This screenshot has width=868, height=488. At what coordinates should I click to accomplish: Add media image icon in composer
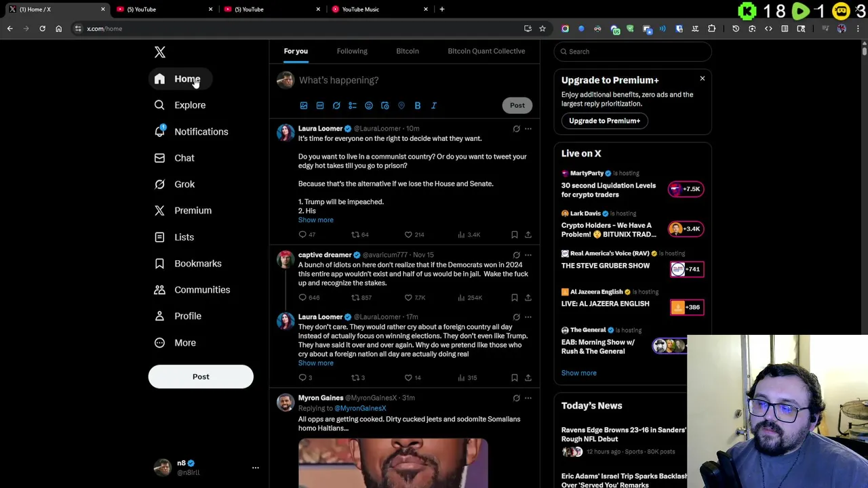click(304, 106)
